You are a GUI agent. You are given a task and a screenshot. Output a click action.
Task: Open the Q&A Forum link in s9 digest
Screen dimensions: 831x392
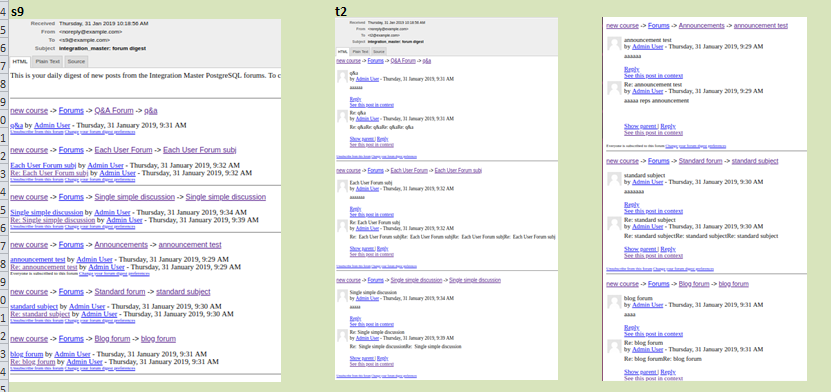tap(114, 111)
